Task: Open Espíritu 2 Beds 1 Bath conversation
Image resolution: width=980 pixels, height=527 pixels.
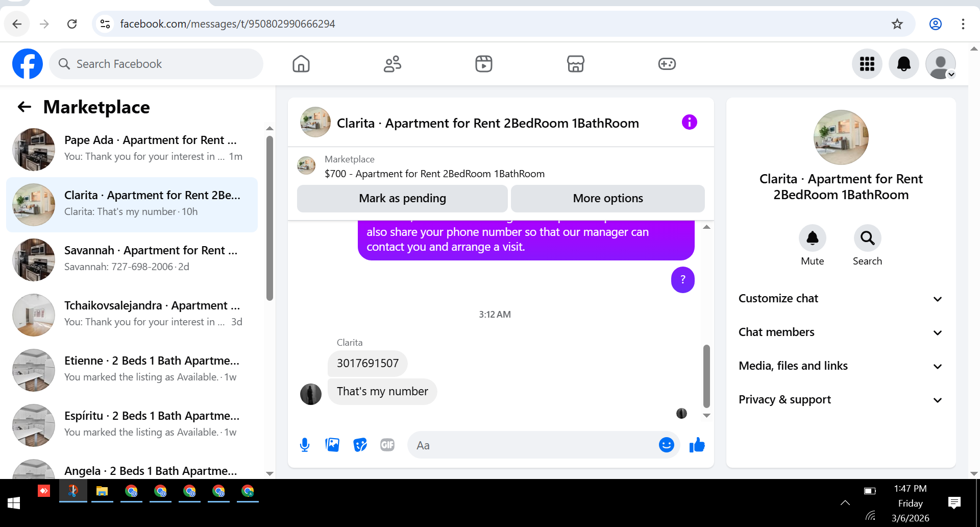Action: (x=132, y=425)
